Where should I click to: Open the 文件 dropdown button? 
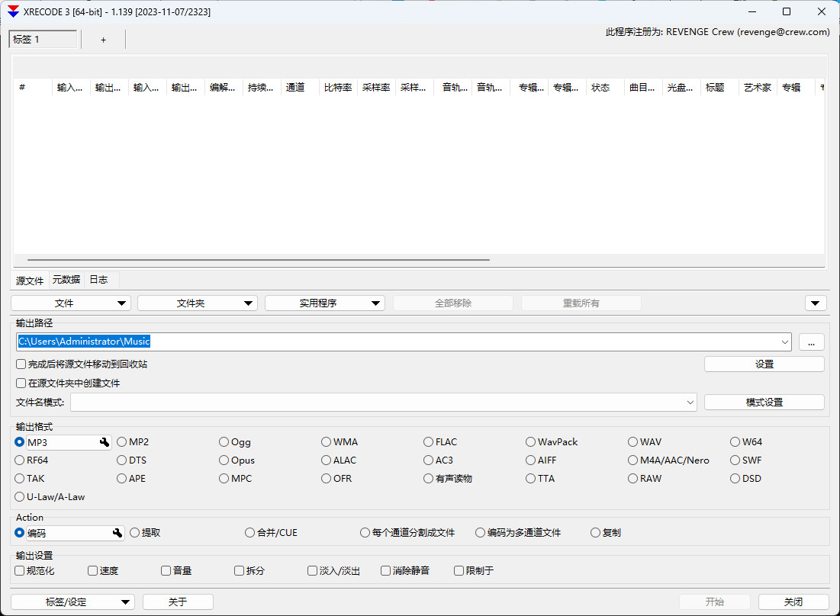point(71,303)
